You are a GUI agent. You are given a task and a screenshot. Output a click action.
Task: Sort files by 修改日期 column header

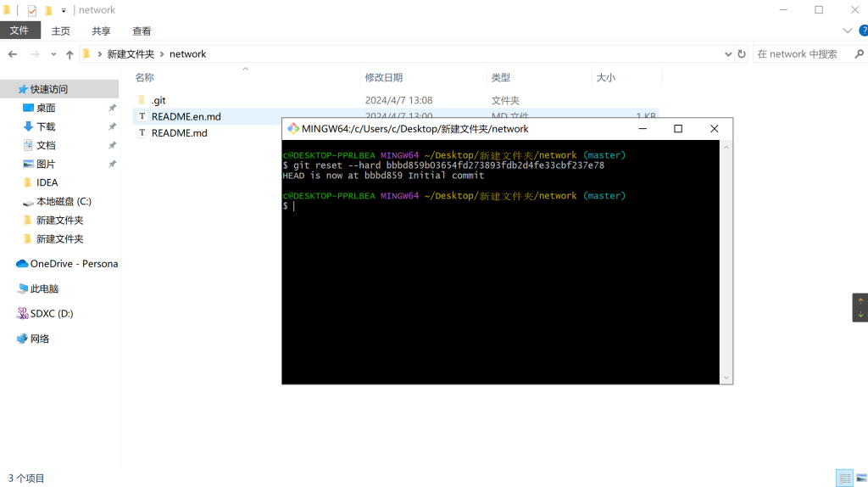384,77
